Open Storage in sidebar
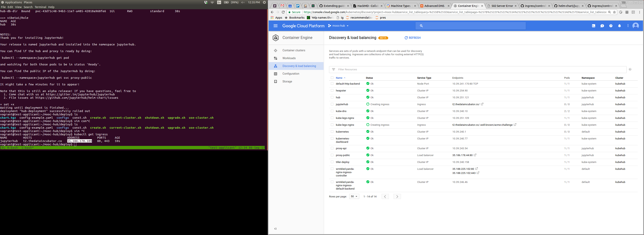 (287, 81)
